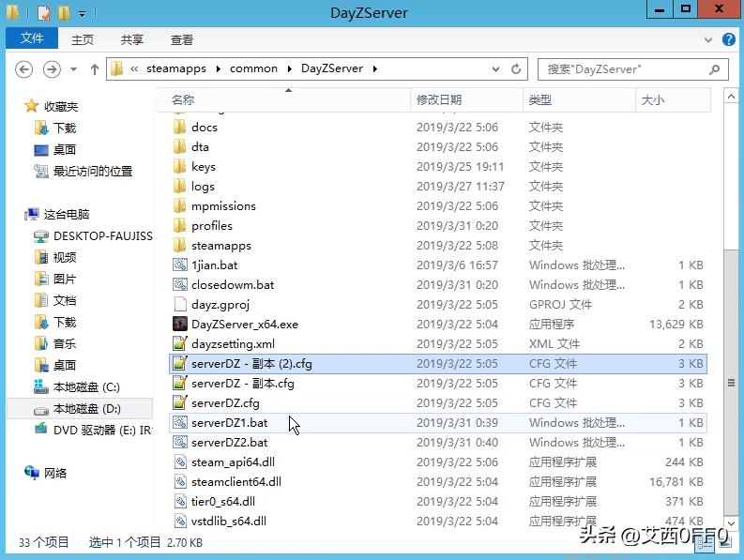Image resolution: width=744 pixels, height=560 pixels.
Task: Select the mpmissions folder icon
Action: [x=180, y=205]
